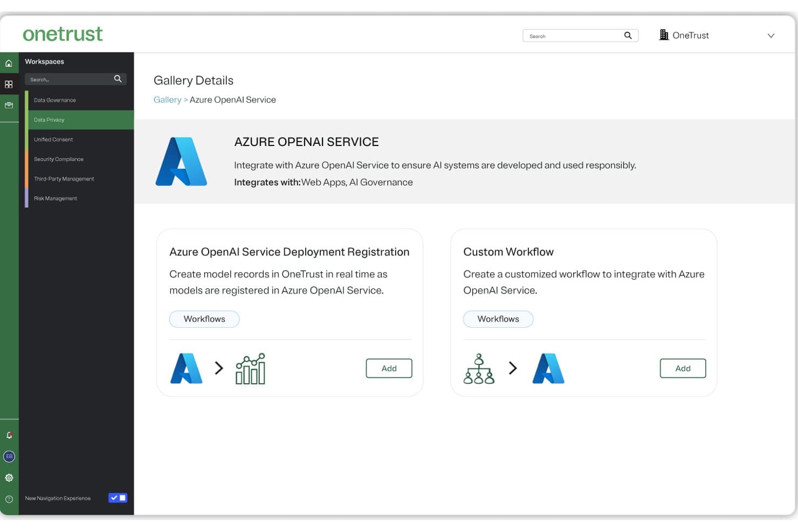
Task: Select the Data Privacy workspace
Action: [80, 120]
